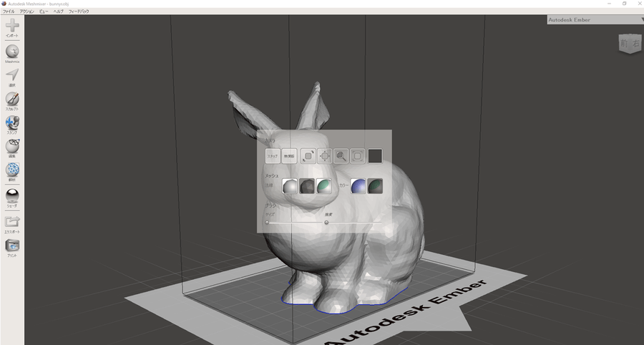This screenshot has width=644, height=345.
Task: Click the camera icon with diagonal arrows
Action: click(308, 156)
